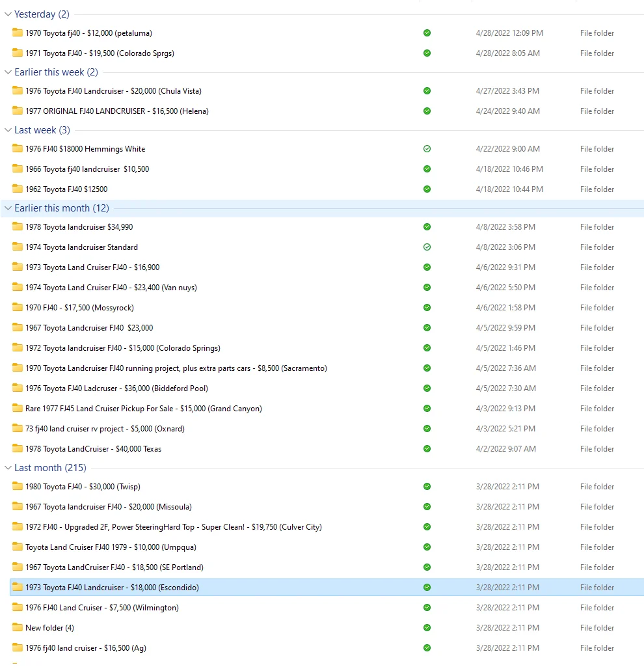Click folder icon of 1976 FJ40 Hemmings White
The height and width of the screenshot is (667, 644).
(x=18, y=148)
